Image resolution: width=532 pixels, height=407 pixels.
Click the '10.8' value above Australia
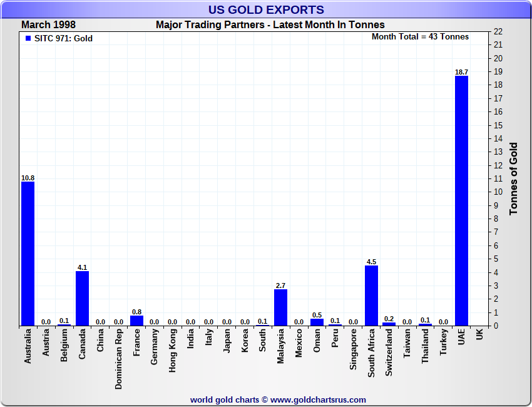point(28,178)
